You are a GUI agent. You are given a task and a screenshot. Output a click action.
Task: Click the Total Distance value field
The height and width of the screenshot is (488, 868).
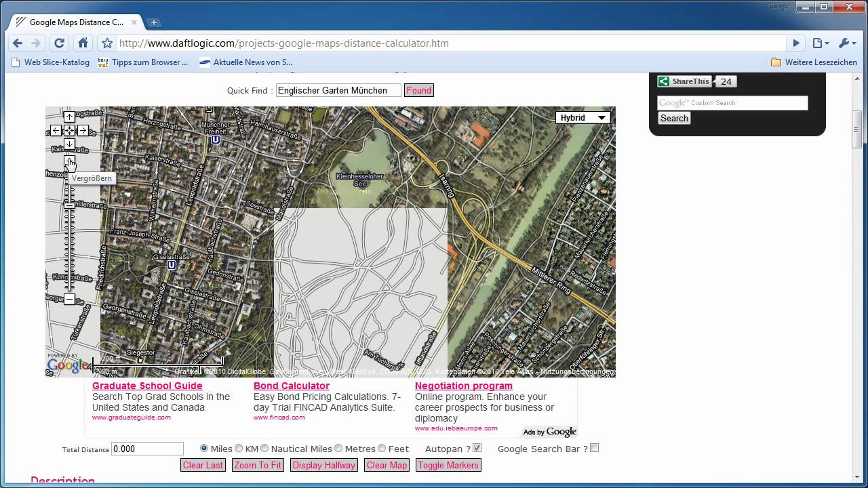coord(147,449)
